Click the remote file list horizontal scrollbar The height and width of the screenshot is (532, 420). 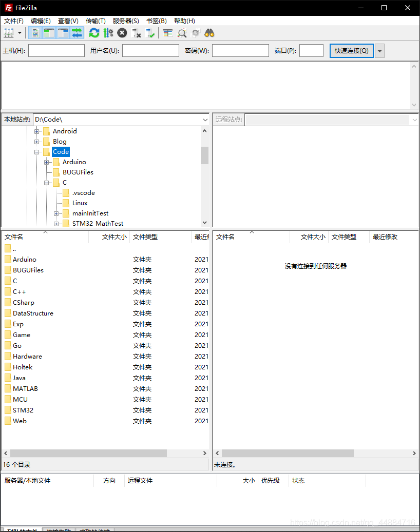click(x=288, y=454)
